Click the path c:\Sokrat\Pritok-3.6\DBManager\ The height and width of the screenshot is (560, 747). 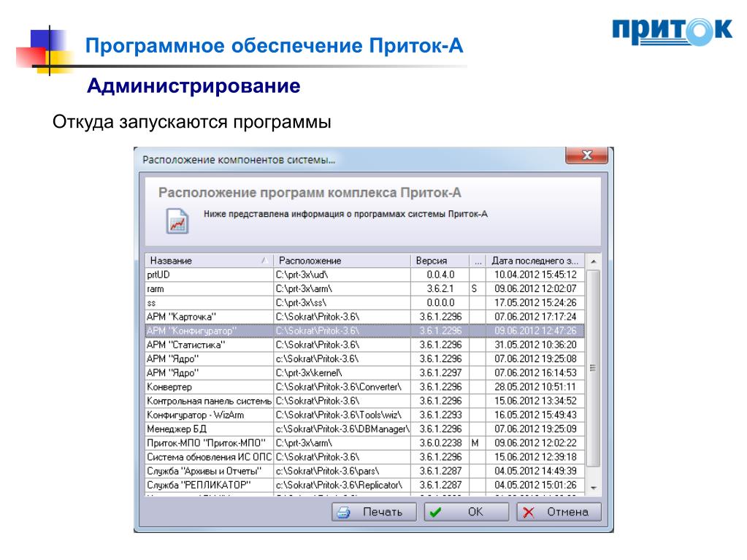(x=342, y=429)
